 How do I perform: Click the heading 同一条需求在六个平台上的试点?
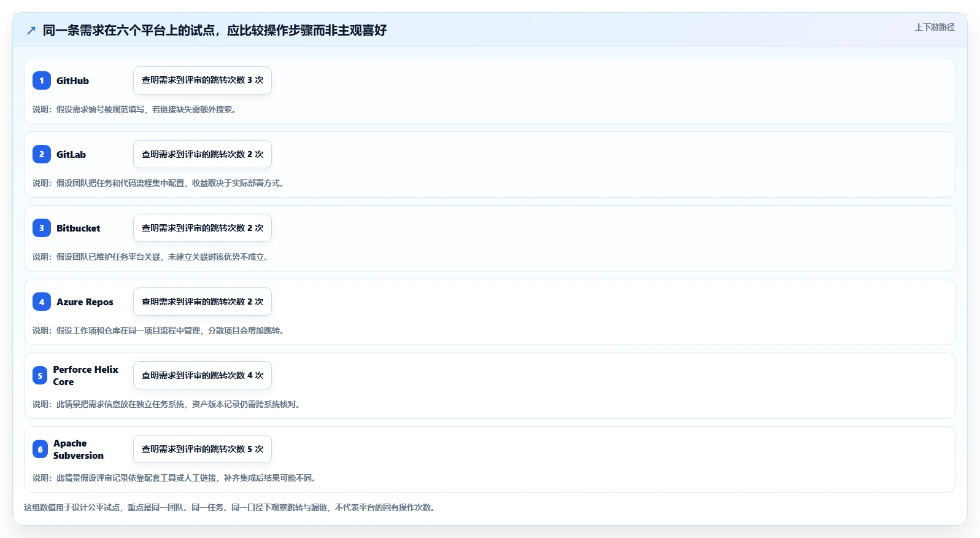click(215, 30)
